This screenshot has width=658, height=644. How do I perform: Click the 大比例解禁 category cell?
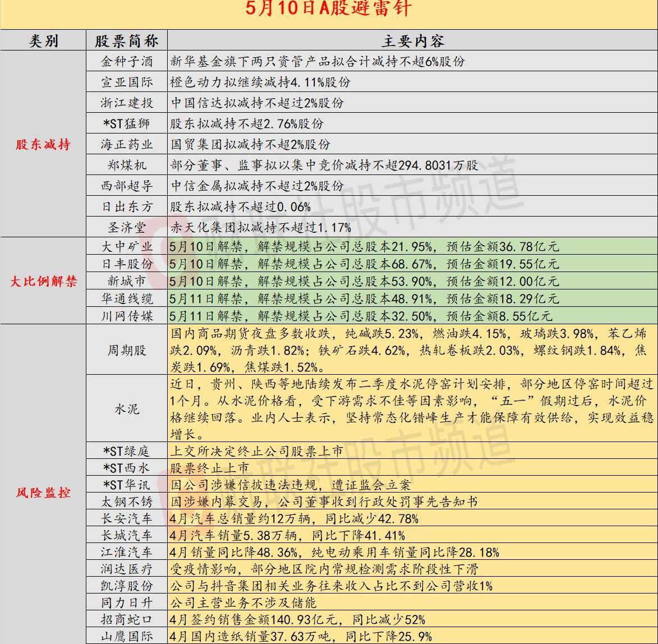click(x=43, y=280)
